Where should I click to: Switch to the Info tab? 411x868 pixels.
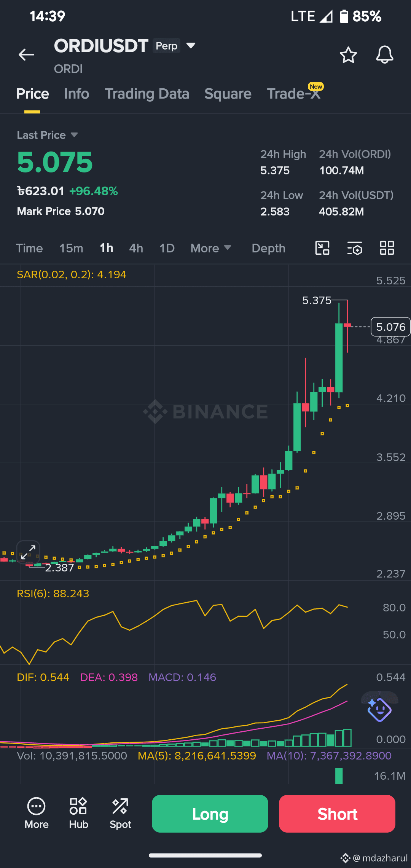coord(76,94)
